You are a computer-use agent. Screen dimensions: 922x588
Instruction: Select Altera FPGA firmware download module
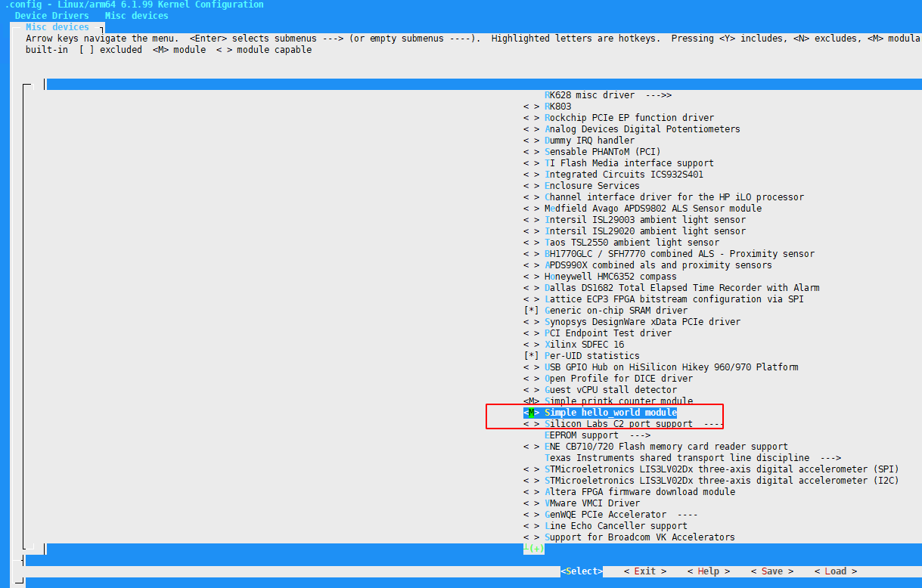click(x=640, y=492)
